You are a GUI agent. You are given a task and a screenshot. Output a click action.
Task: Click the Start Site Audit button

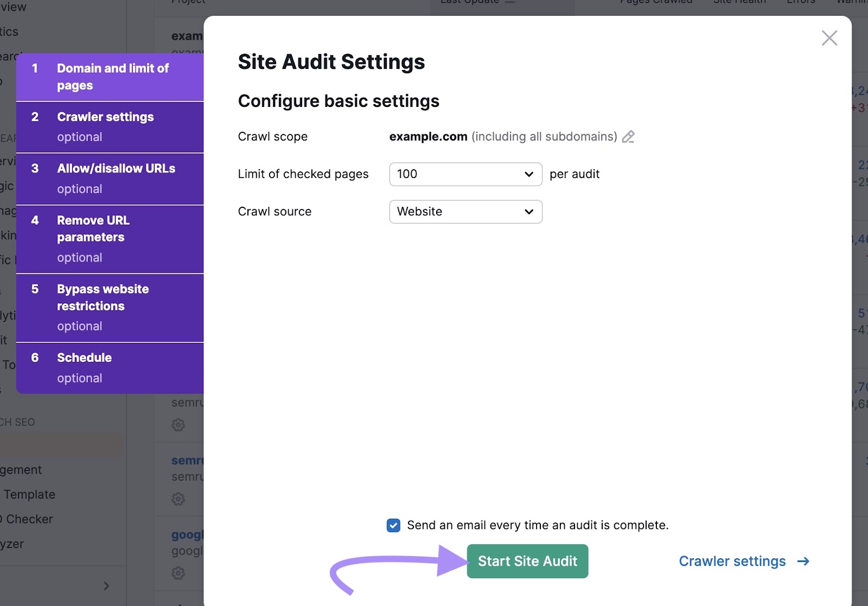pos(527,561)
